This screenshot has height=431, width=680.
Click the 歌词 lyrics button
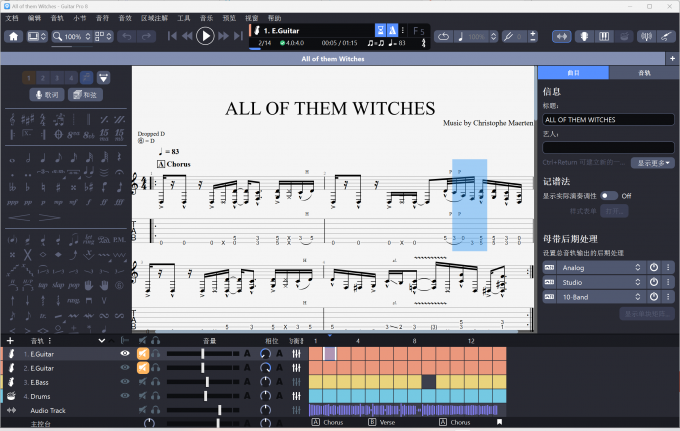click(47, 95)
